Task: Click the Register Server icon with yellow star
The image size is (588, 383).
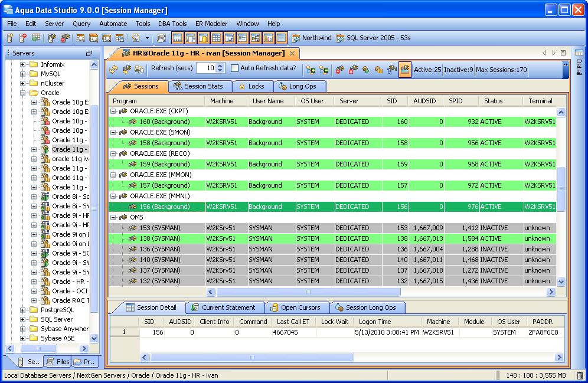Action: coord(10,38)
